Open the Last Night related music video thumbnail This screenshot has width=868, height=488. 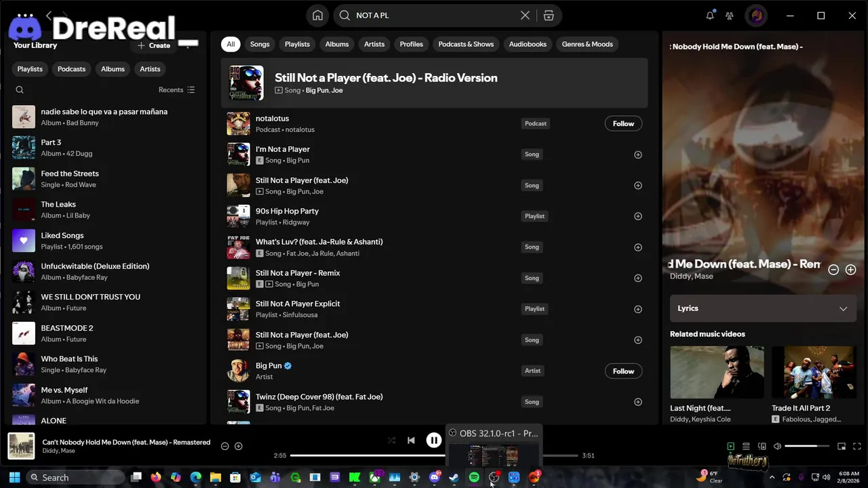tap(717, 372)
